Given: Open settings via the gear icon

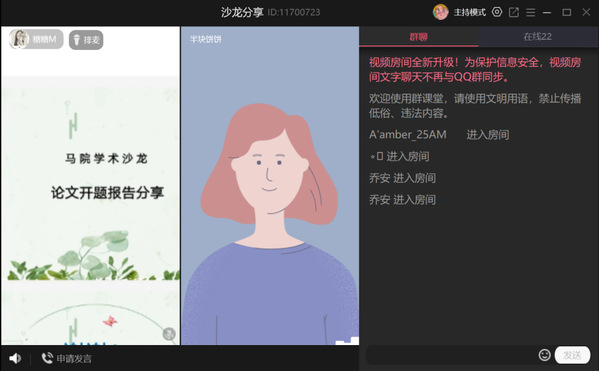Looking at the screenshot, I should [x=497, y=12].
